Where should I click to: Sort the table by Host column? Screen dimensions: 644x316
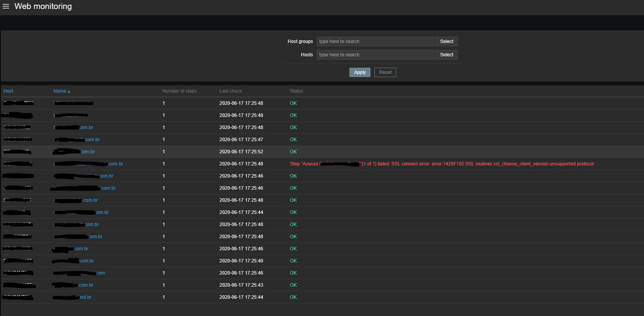pyautogui.click(x=8, y=91)
